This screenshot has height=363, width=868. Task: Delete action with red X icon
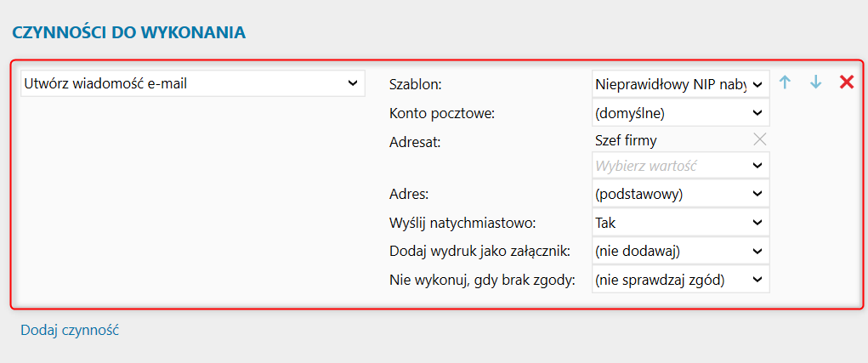[847, 82]
